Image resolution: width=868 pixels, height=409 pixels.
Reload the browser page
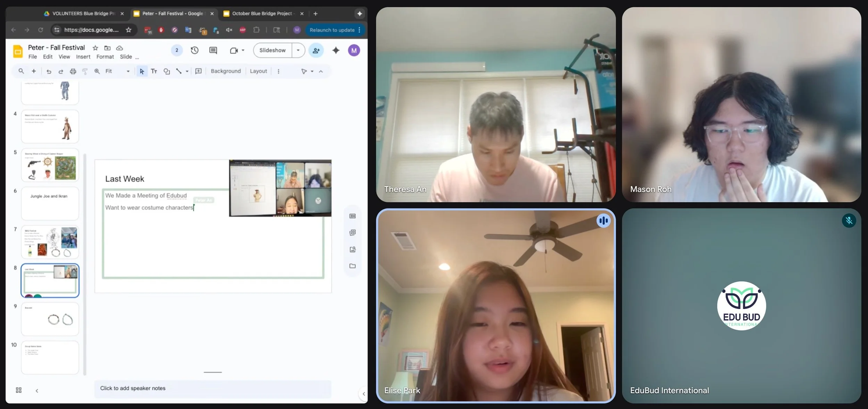pos(41,30)
